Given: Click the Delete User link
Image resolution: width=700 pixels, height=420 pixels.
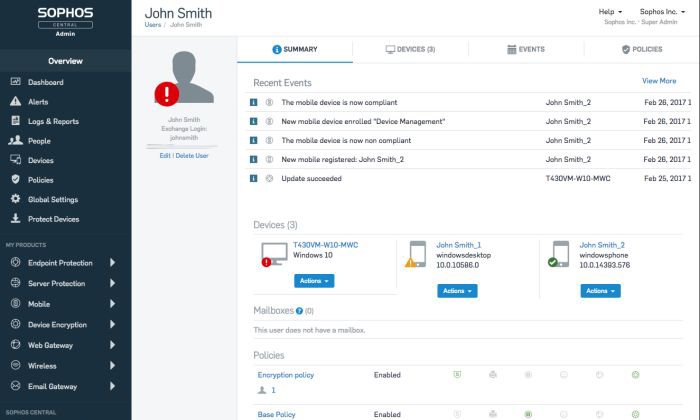Looking at the screenshot, I should click(192, 155).
